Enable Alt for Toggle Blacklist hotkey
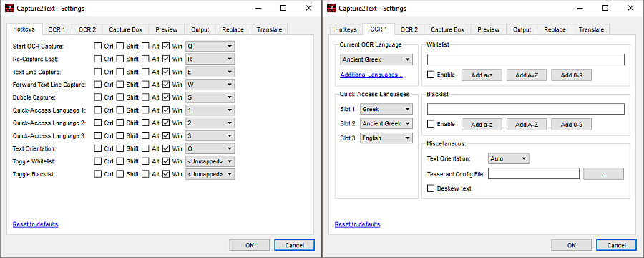 (145, 174)
